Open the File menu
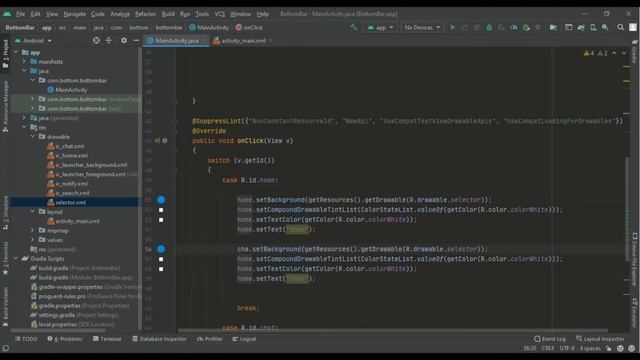Screen dimensions: 640x360 click(x=20, y=14)
